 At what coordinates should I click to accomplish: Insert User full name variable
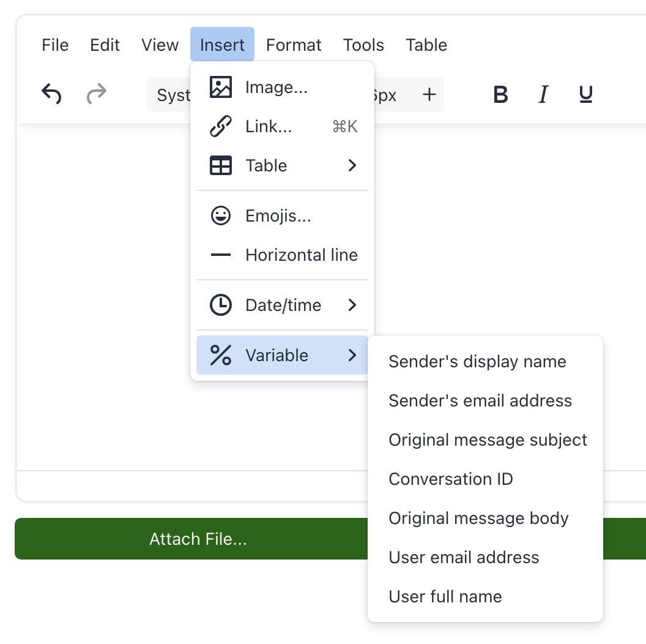(485, 596)
